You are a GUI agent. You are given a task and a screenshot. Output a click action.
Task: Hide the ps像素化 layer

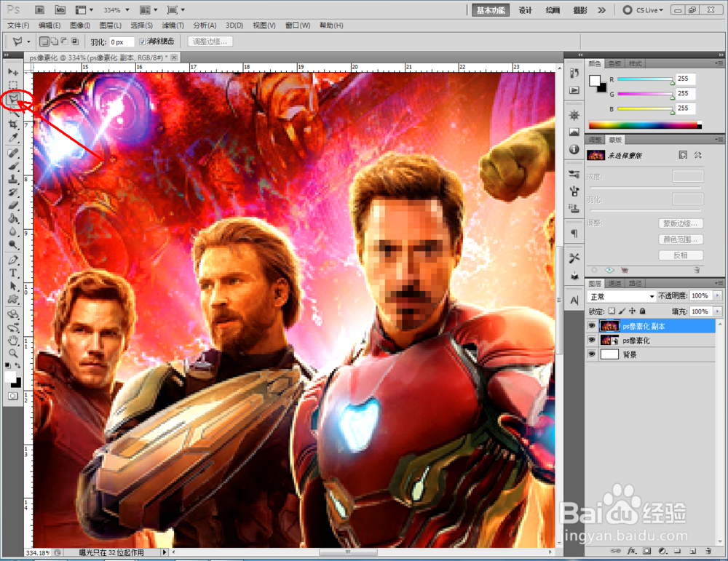click(x=591, y=340)
